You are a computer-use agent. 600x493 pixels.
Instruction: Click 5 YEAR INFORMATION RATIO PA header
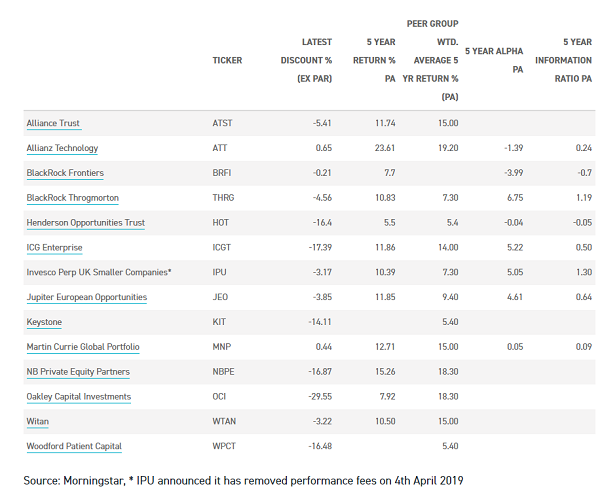[x=563, y=60]
